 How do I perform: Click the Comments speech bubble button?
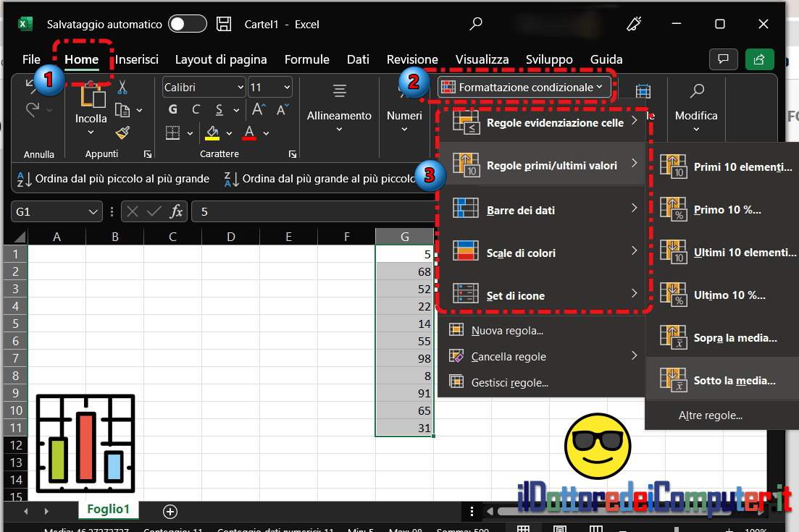[x=723, y=59]
